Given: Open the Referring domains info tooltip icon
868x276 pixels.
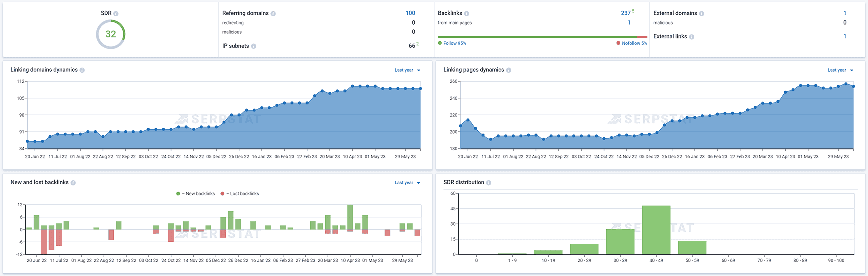Looking at the screenshot, I should pyautogui.click(x=273, y=14).
